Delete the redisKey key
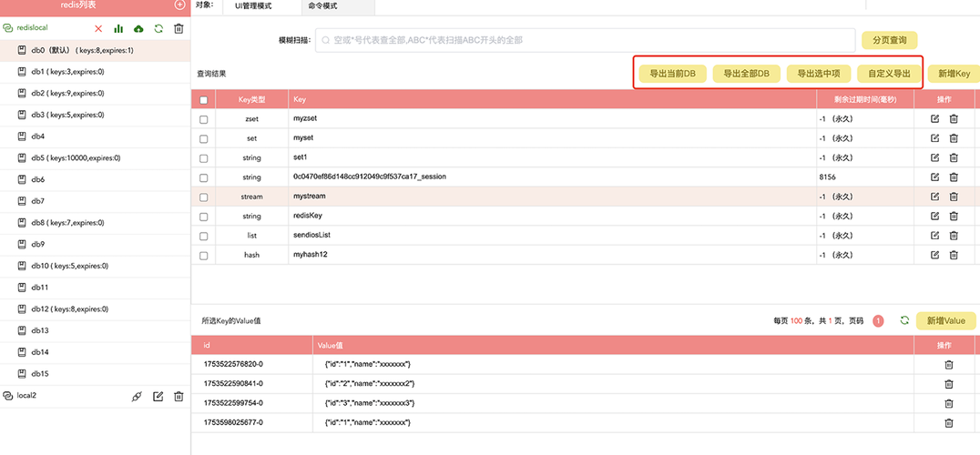The image size is (980, 455). point(954,216)
